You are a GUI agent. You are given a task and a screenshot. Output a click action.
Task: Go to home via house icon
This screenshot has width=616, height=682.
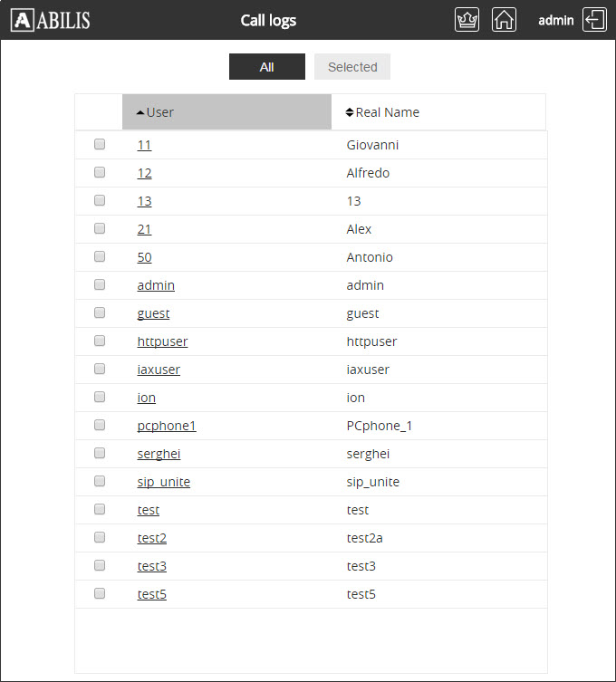[x=504, y=20]
